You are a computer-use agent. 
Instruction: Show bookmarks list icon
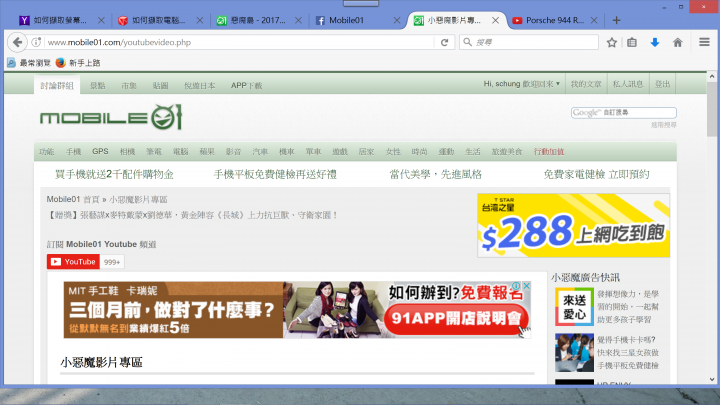point(632,42)
